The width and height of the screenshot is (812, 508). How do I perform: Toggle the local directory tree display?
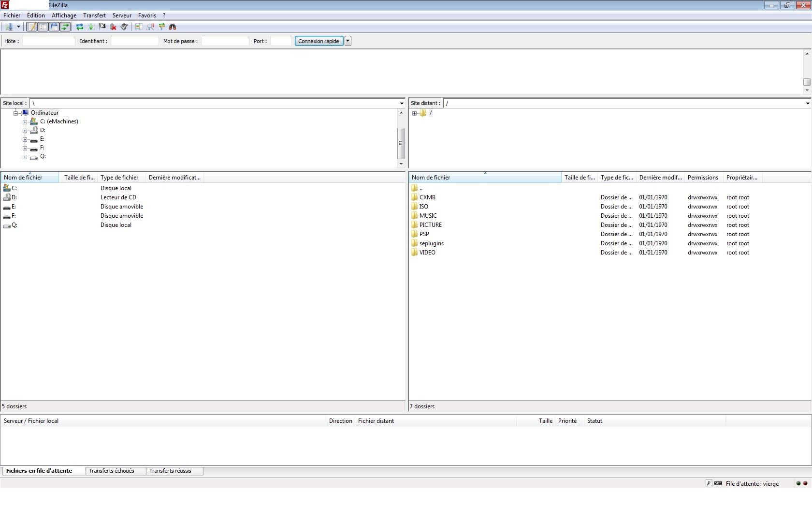43,27
